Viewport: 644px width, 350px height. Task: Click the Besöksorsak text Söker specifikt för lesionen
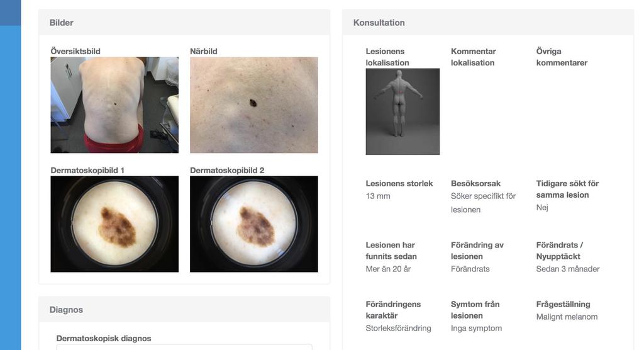483,203
